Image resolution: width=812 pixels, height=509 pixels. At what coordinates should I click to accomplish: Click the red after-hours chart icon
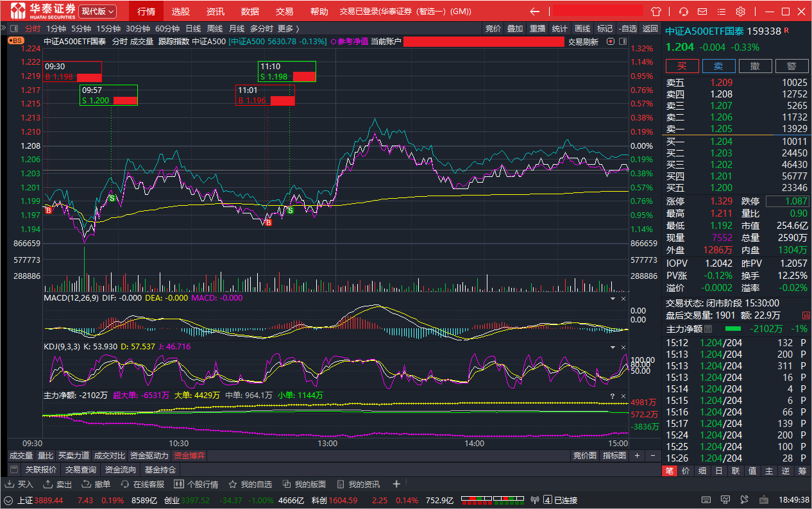tap(806, 315)
